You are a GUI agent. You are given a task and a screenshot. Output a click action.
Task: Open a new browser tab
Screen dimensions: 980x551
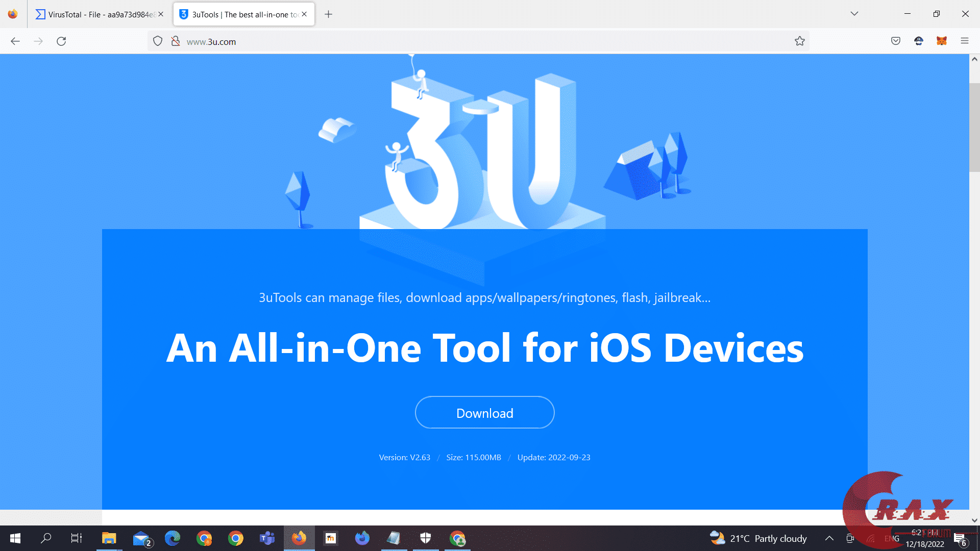(x=329, y=14)
